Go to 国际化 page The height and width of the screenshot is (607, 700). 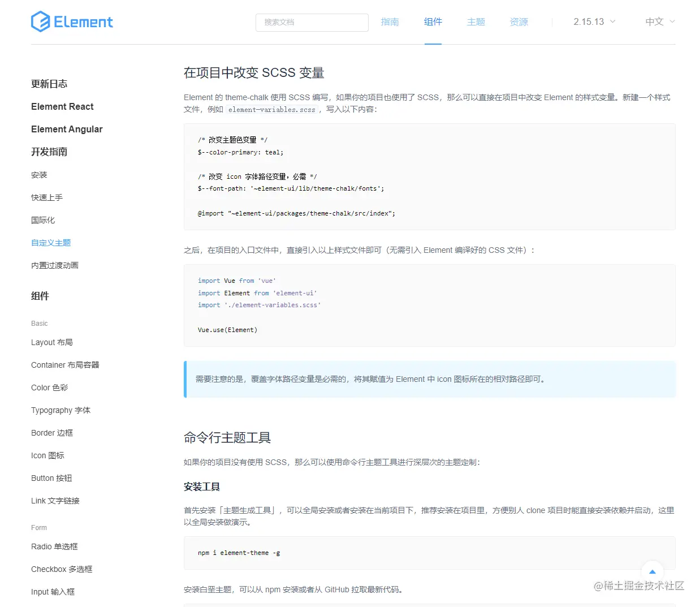43,220
